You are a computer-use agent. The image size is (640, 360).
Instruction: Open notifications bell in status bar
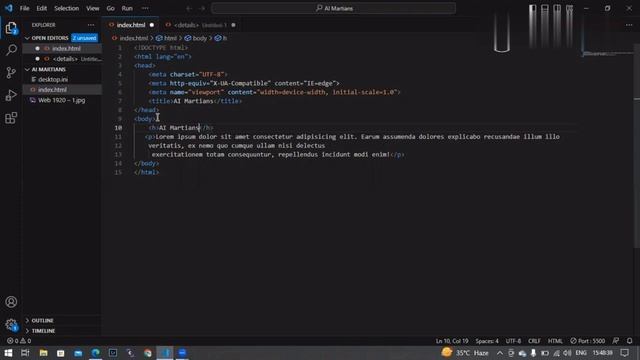(x=629, y=341)
